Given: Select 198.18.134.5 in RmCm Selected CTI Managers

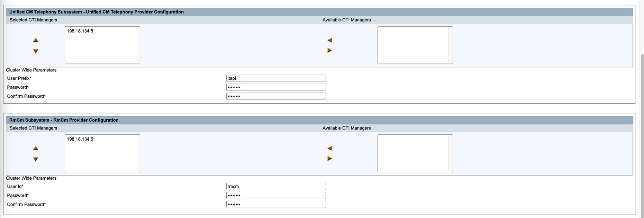Looking at the screenshot, I should click(80, 139).
